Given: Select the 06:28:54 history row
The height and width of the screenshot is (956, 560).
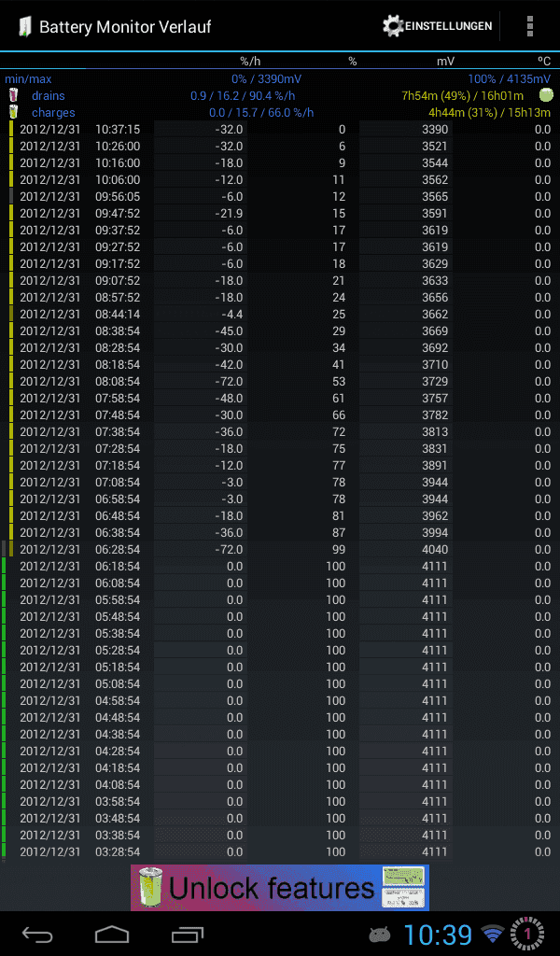Looking at the screenshot, I should point(280,549).
